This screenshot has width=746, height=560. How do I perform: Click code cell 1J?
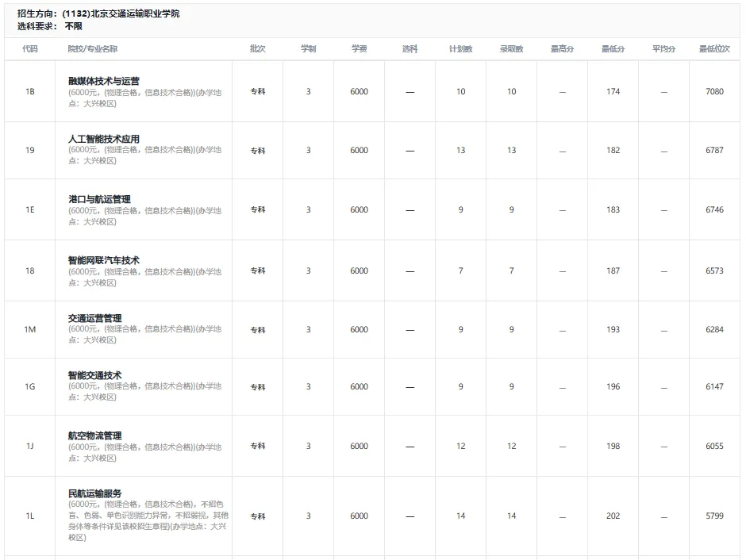tap(30, 446)
